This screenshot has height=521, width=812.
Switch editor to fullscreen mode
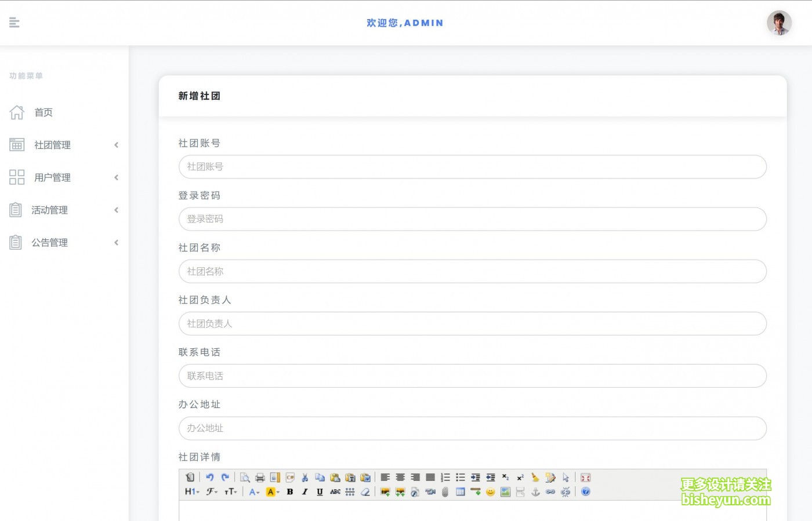click(586, 478)
